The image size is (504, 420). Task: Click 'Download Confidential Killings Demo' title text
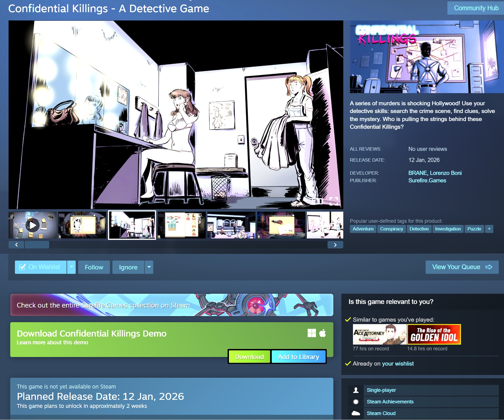click(x=92, y=334)
